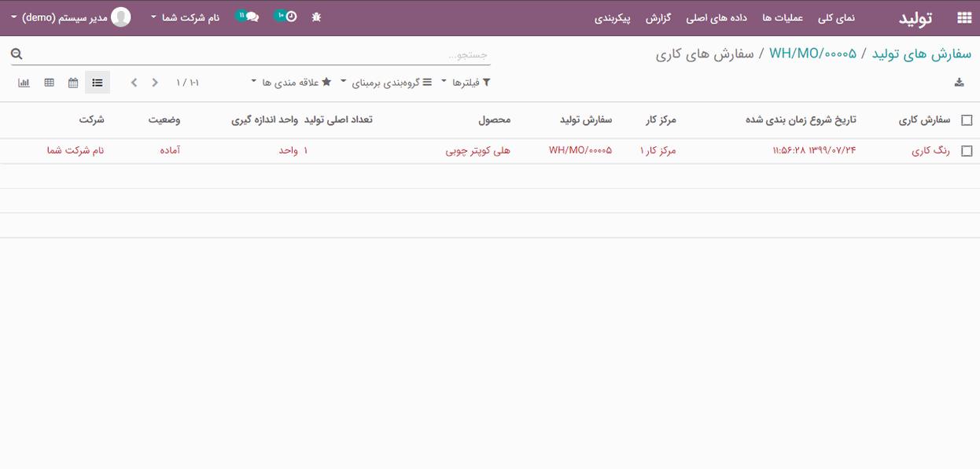The image size is (980, 469).
Task: Click the WH/MO/۰۰۰۰۵ table cell
Action: click(x=580, y=150)
